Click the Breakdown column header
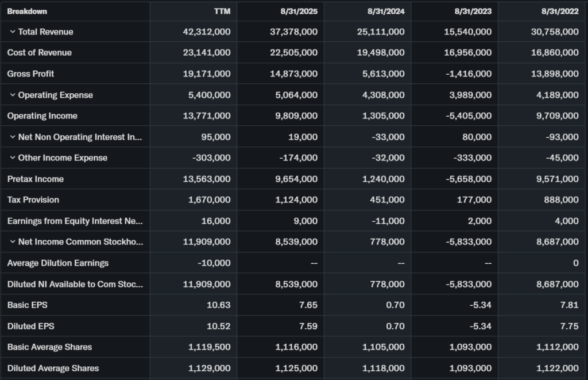588x380 pixels. coord(27,11)
